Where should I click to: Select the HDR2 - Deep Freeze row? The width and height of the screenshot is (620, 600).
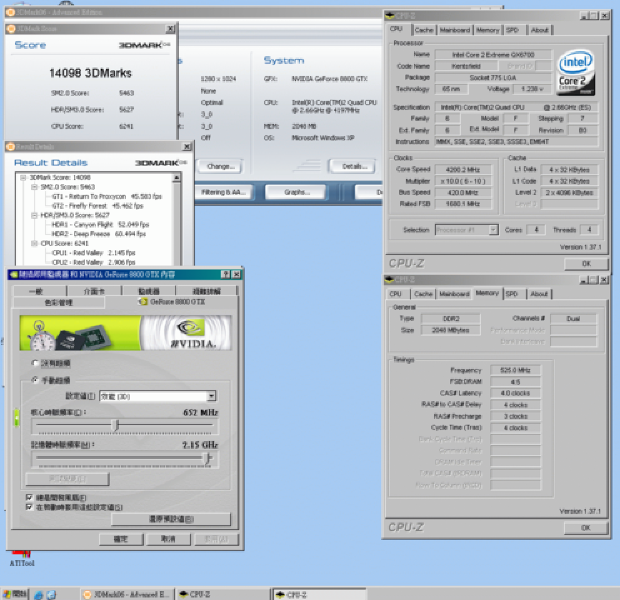click(x=98, y=234)
